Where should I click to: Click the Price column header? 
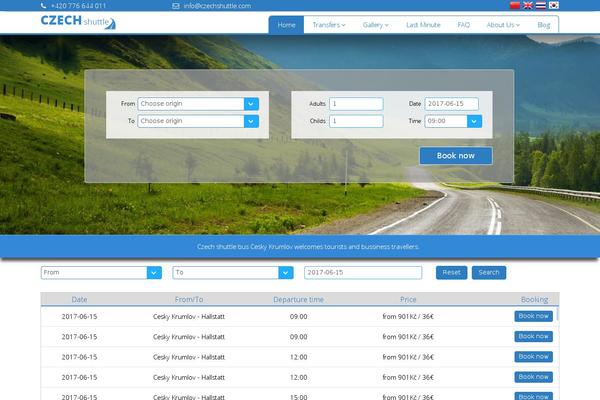408,299
